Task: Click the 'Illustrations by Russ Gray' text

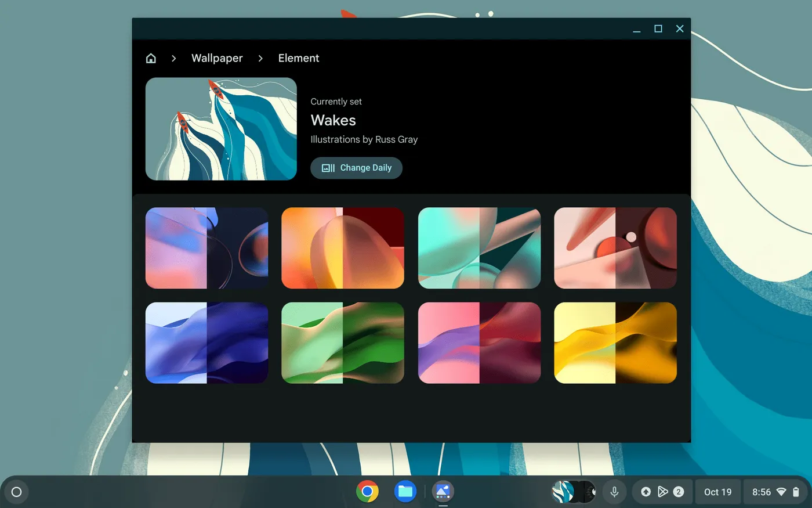Action: pos(364,139)
